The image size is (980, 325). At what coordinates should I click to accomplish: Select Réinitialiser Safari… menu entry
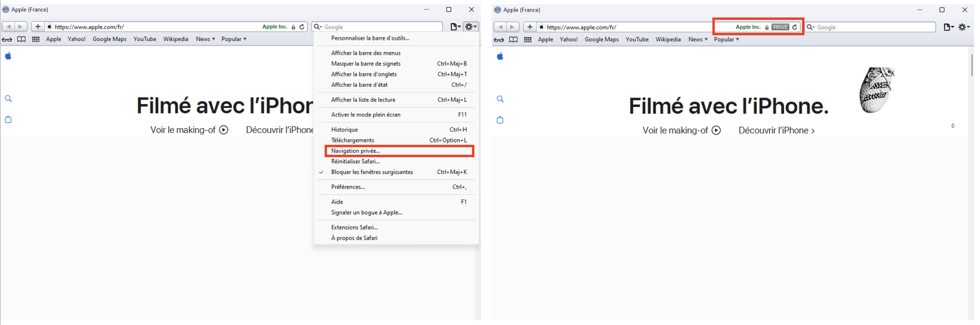pyautogui.click(x=396, y=161)
